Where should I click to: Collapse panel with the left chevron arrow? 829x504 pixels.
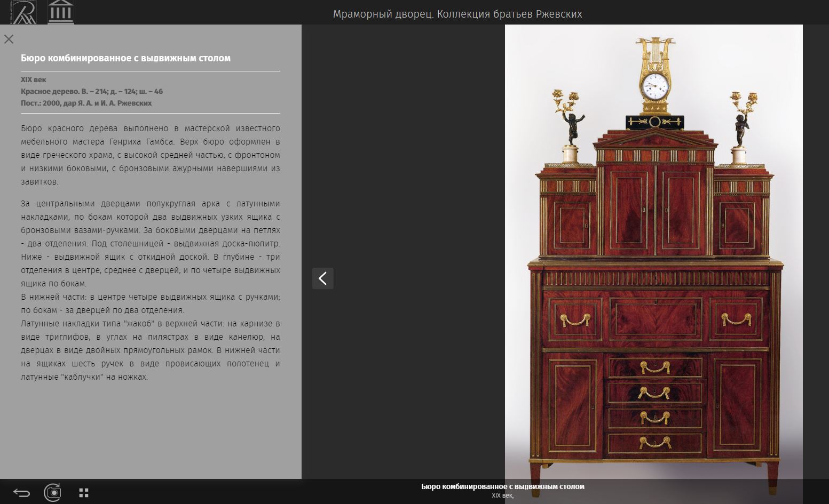(322, 278)
